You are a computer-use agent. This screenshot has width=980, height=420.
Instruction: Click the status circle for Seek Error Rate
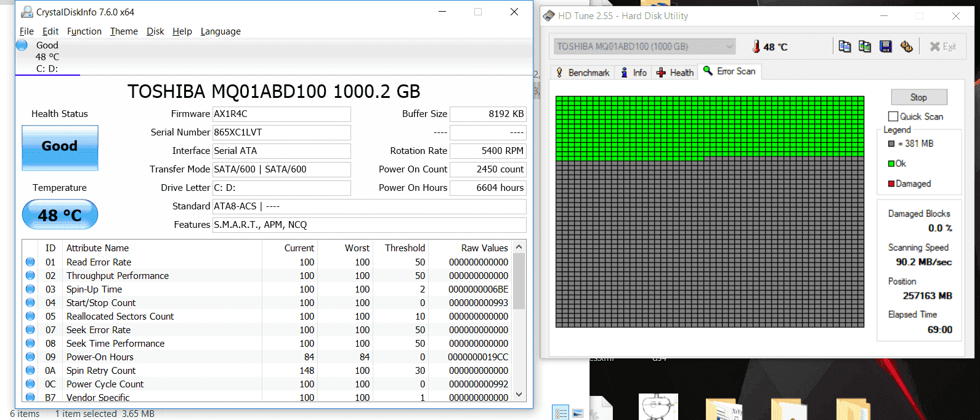point(30,329)
